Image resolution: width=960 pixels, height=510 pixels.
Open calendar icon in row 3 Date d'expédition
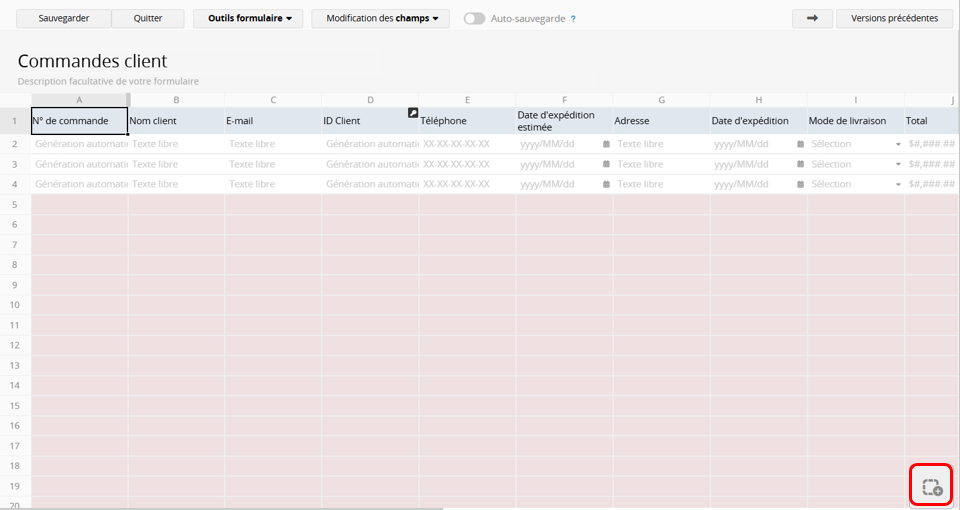(x=800, y=164)
